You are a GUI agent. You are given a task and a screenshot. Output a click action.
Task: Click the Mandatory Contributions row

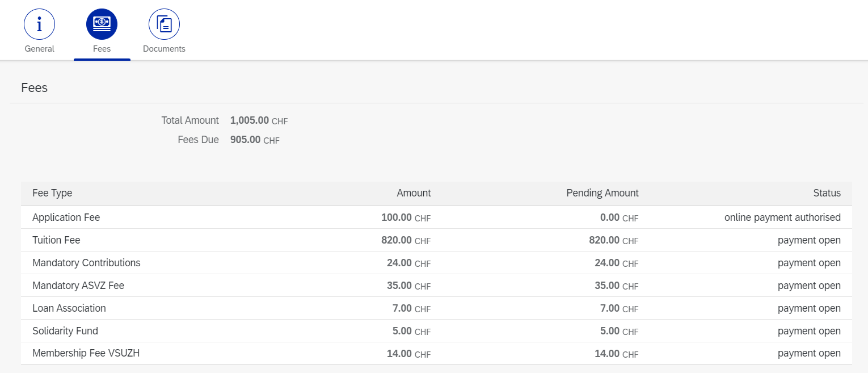[x=86, y=263]
